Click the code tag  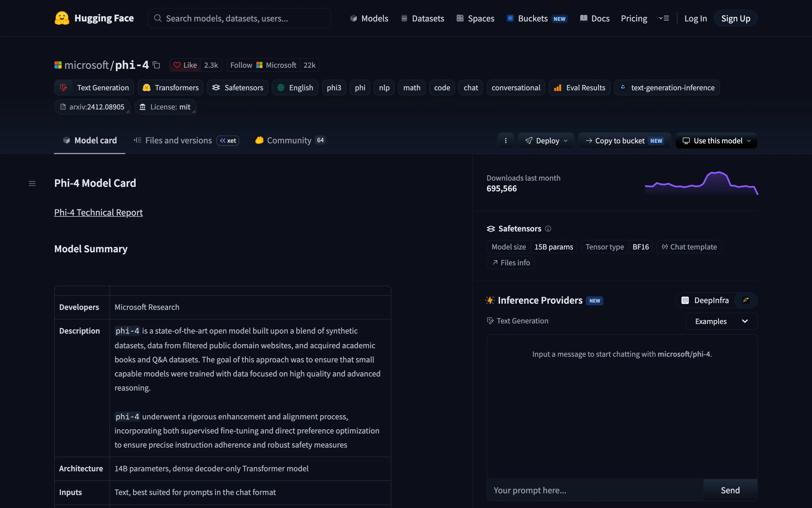pos(442,88)
